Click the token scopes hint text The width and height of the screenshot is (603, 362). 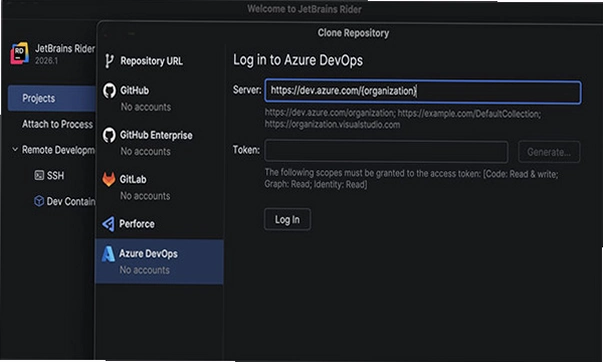coord(411,178)
